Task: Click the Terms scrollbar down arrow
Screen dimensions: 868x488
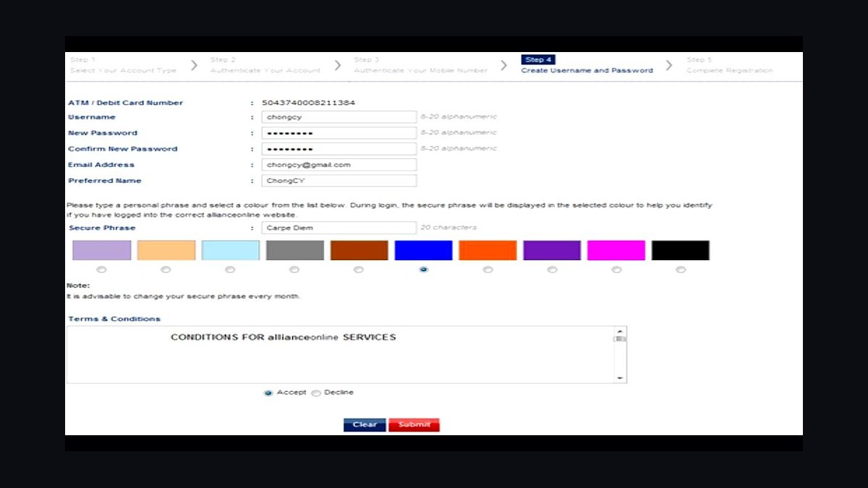Action: point(620,378)
